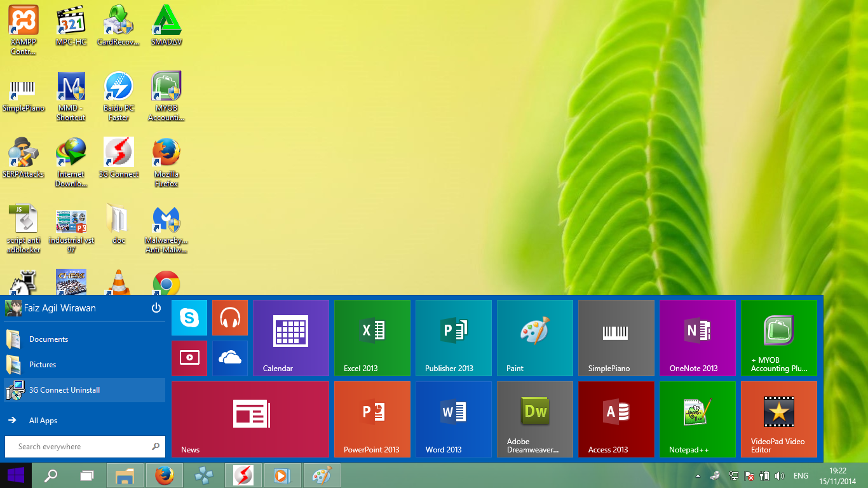Select the Google Chrome desktop shortcut
868x488 pixels.
pyautogui.click(x=166, y=282)
